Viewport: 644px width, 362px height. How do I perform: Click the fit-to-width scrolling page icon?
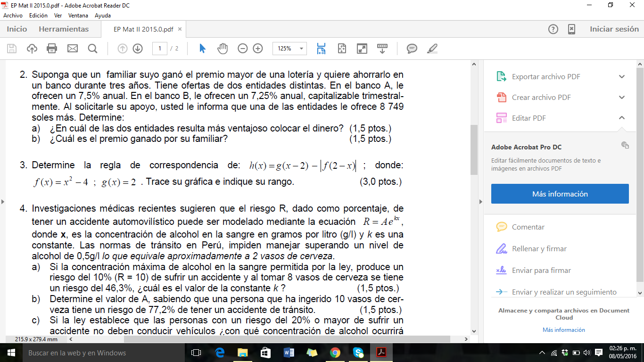click(x=322, y=49)
